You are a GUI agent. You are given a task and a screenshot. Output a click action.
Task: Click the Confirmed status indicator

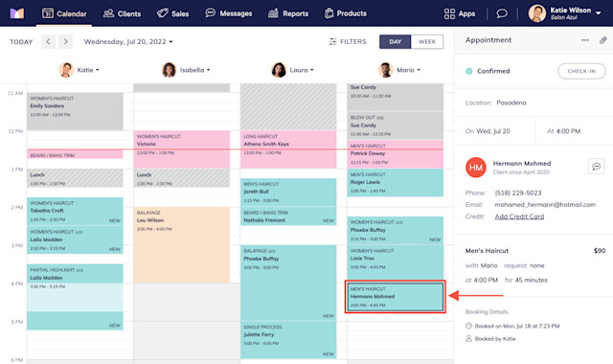tap(488, 71)
